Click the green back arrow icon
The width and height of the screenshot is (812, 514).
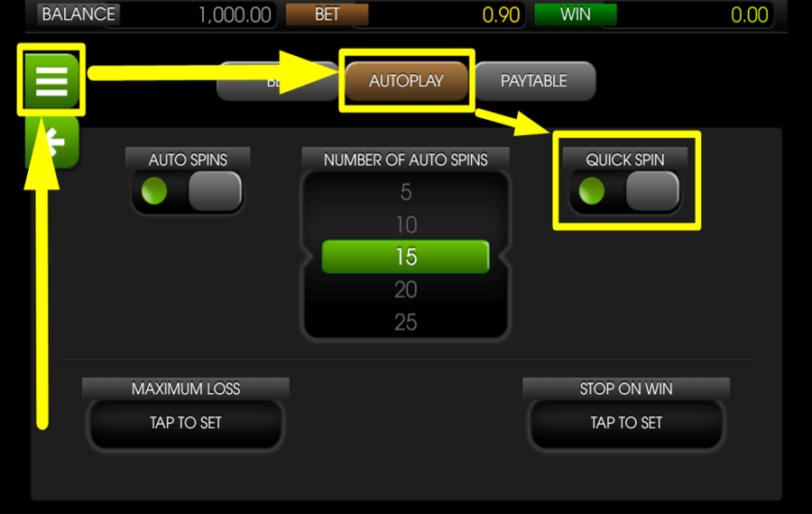tap(52, 142)
